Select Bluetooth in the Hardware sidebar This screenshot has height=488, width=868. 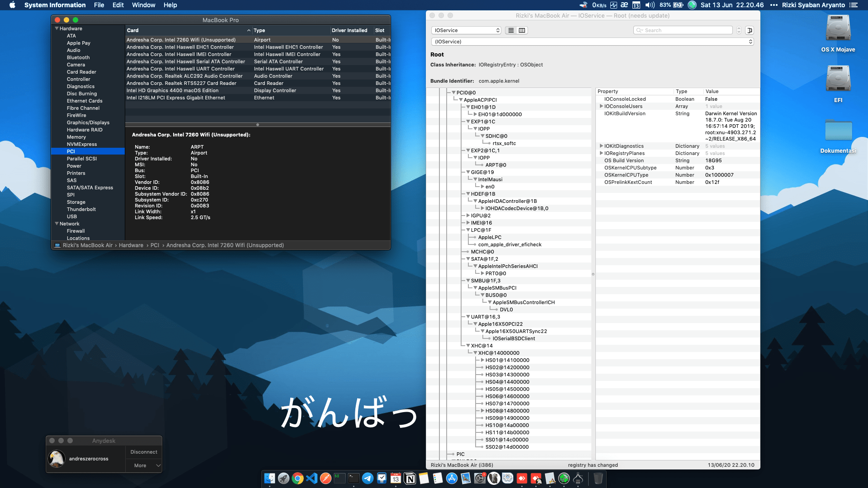pyautogui.click(x=78, y=57)
